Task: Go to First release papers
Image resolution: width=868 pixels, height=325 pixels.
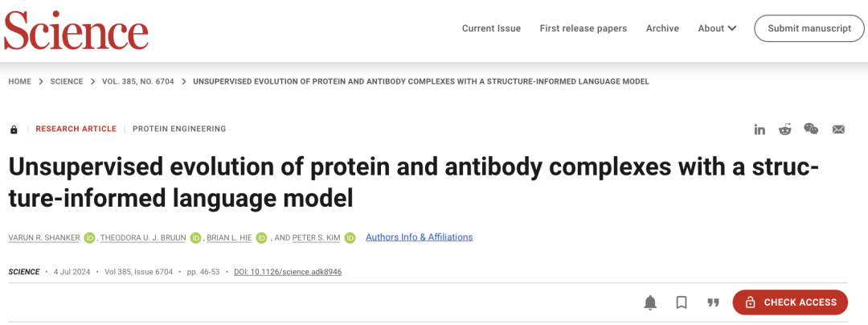Action: (583, 28)
